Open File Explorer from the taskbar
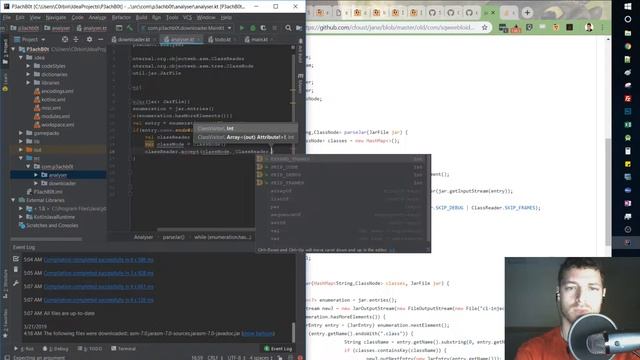This screenshot has width=640, height=360. click(628, 33)
